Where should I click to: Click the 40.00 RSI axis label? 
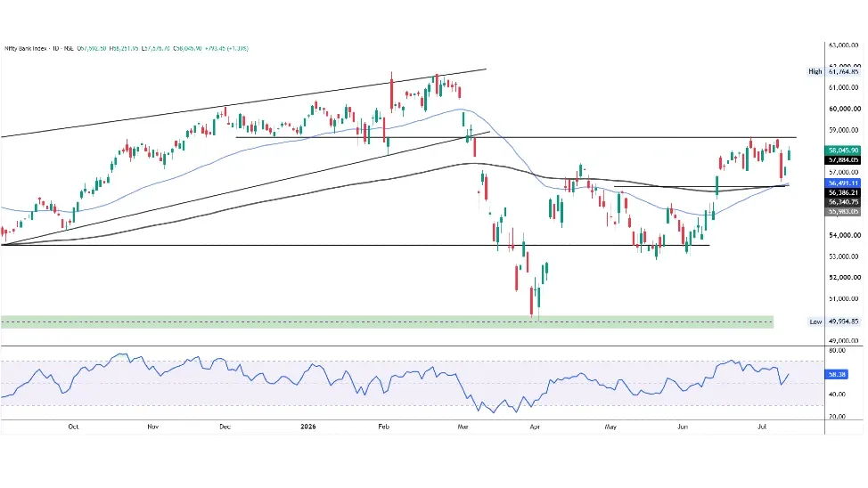(x=837, y=394)
